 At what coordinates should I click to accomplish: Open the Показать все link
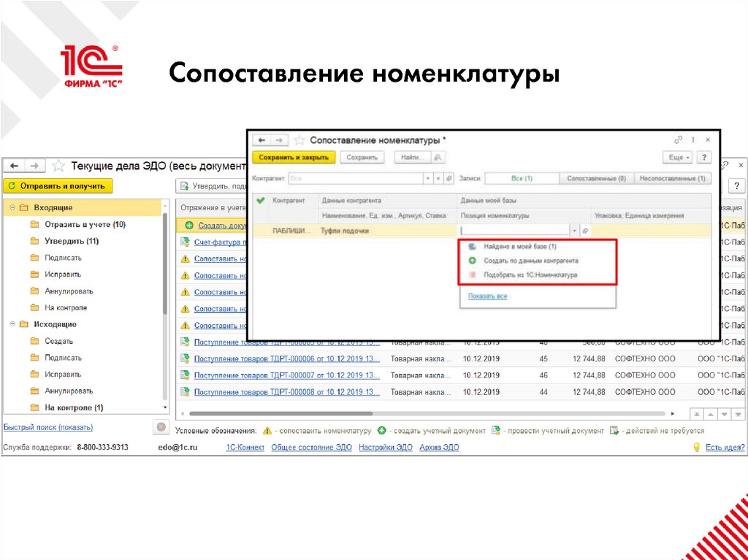coord(487,295)
